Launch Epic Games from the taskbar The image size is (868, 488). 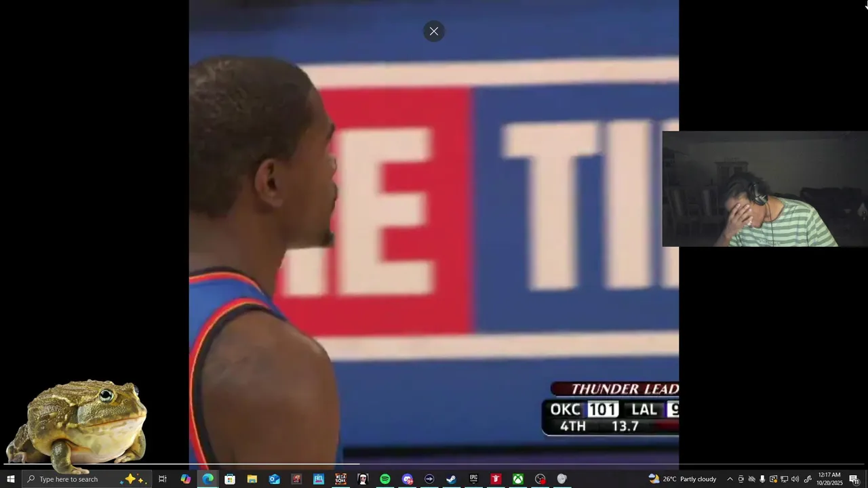click(x=473, y=479)
